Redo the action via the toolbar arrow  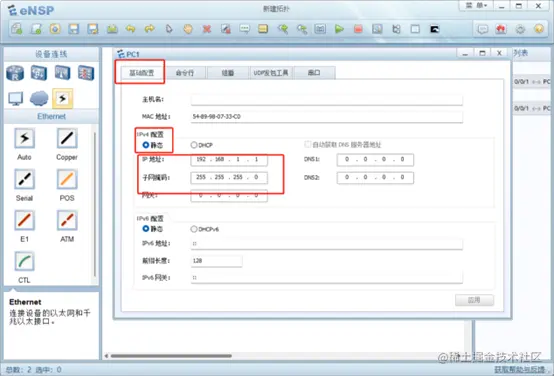[150, 29]
